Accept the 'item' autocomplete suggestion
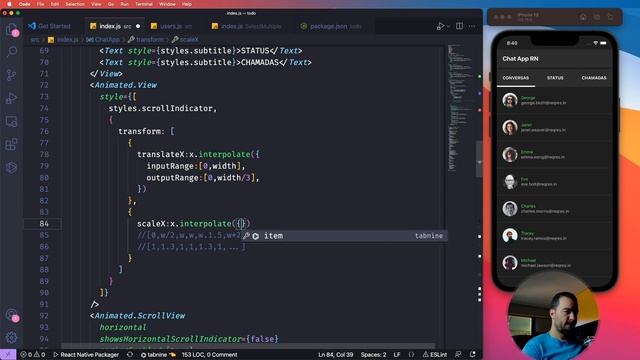 click(x=344, y=236)
